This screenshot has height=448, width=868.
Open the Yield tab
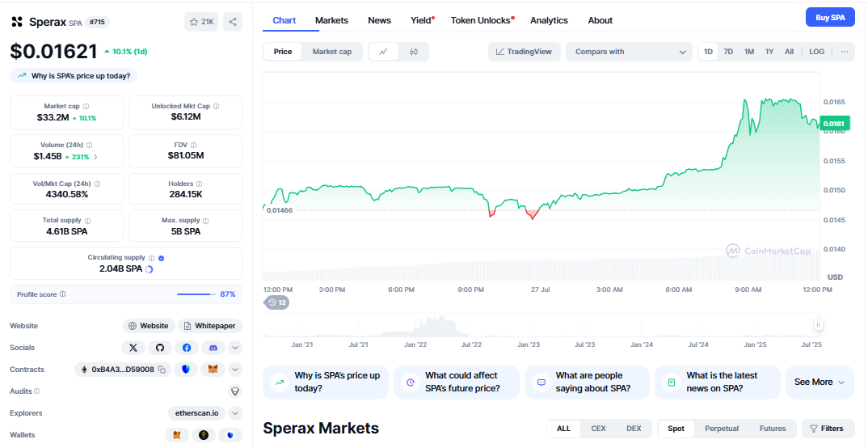(421, 20)
